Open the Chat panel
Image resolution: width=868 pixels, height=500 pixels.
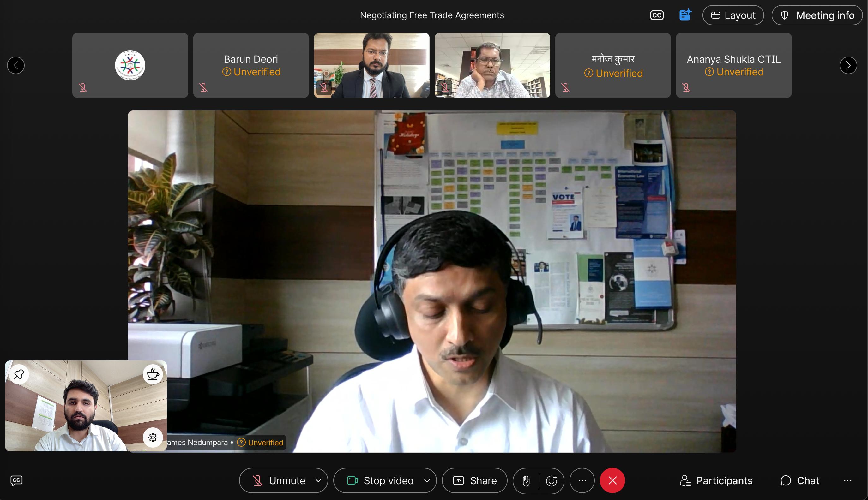pyautogui.click(x=800, y=480)
